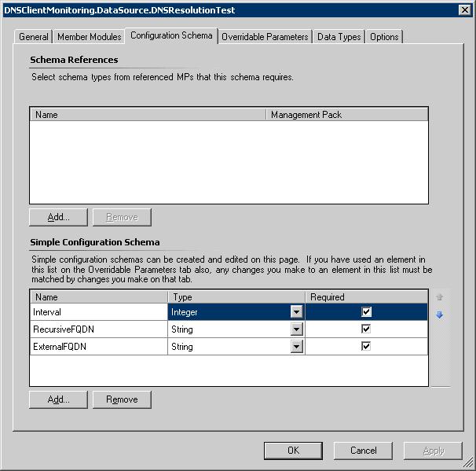476x471 pixels.
Task: Click the Cancel button
Action: click(364, 451)
